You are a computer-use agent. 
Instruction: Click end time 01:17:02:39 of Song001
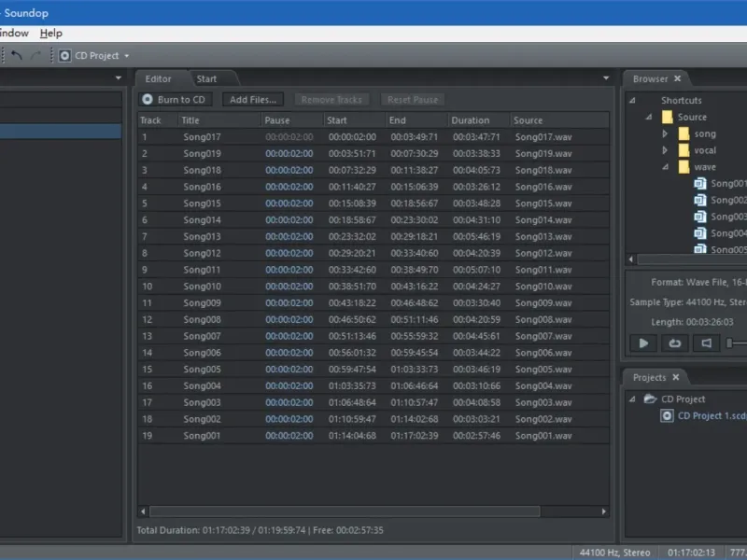pos(415,436)
